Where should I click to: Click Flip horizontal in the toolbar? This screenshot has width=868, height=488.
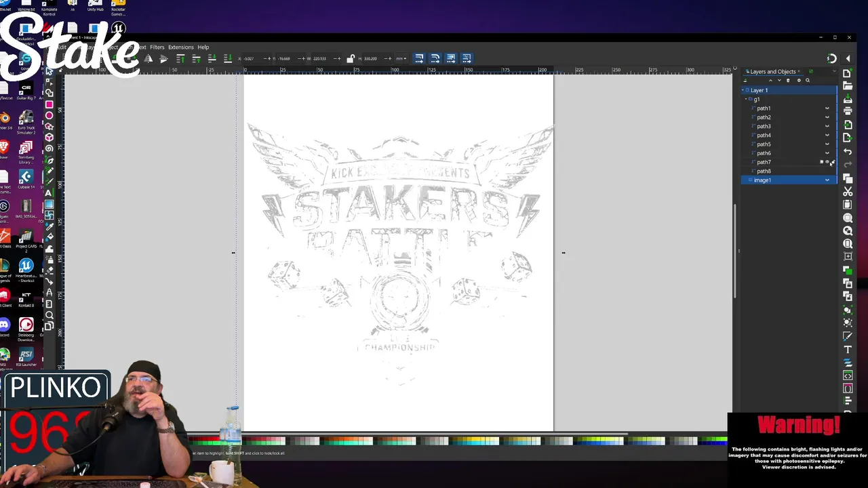149,59
